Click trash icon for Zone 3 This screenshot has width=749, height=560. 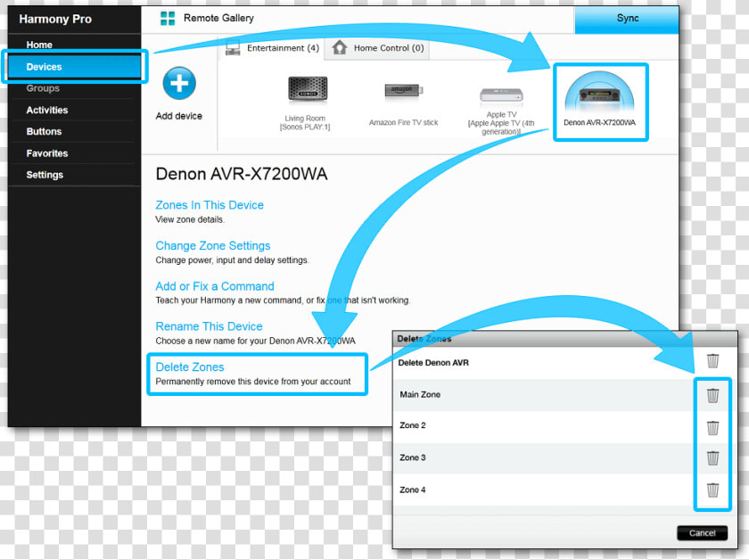[712, 457]
